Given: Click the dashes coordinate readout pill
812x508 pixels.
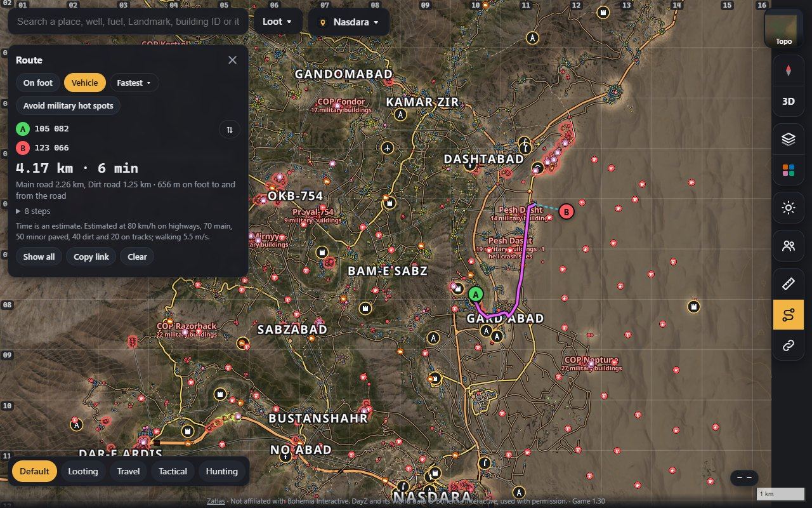Looking at the screenshot, I should [x=744, y=478].
